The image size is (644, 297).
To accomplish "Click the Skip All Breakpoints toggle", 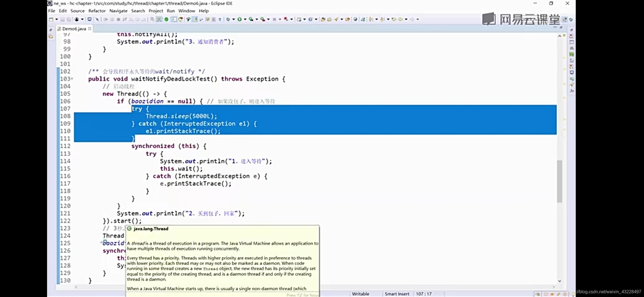I will click(97, 19).
